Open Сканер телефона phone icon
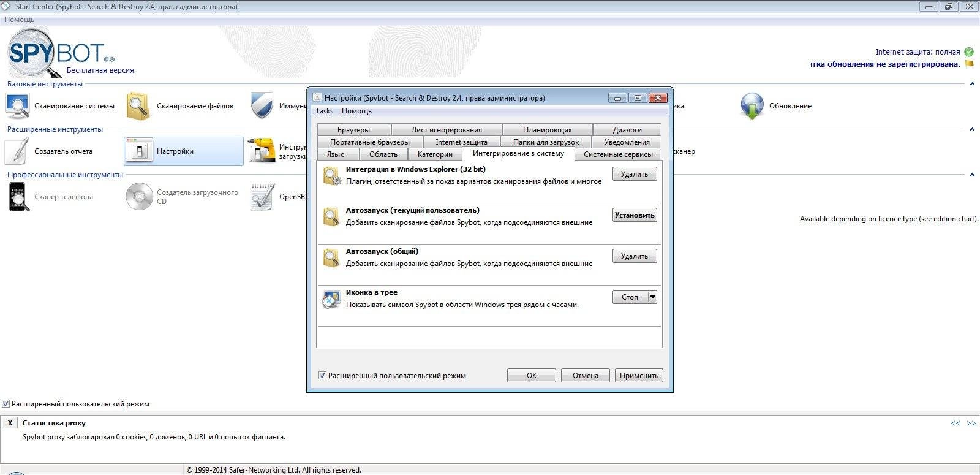Image resolution: width=980 pixels, height=475 pixels. click(x=18, y=197)
